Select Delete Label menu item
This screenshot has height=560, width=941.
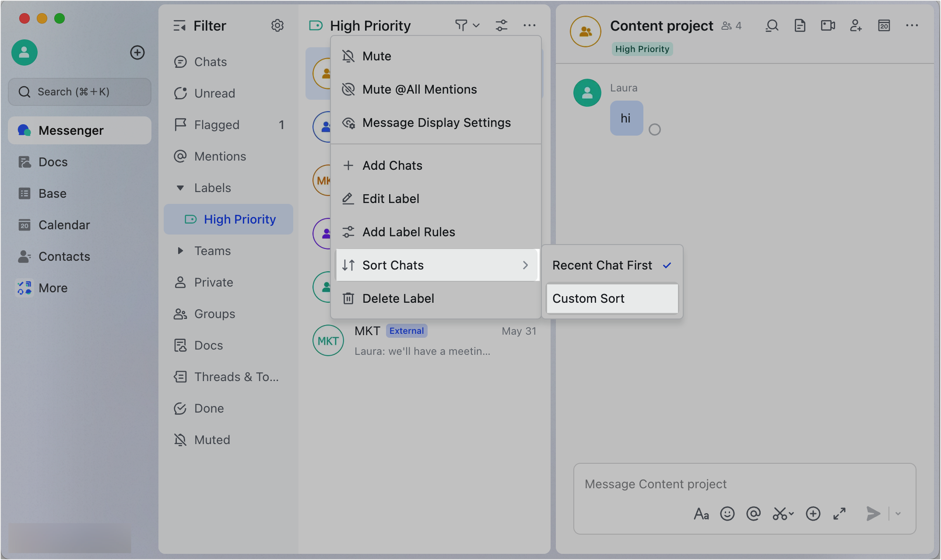click(x=398, y=298)
